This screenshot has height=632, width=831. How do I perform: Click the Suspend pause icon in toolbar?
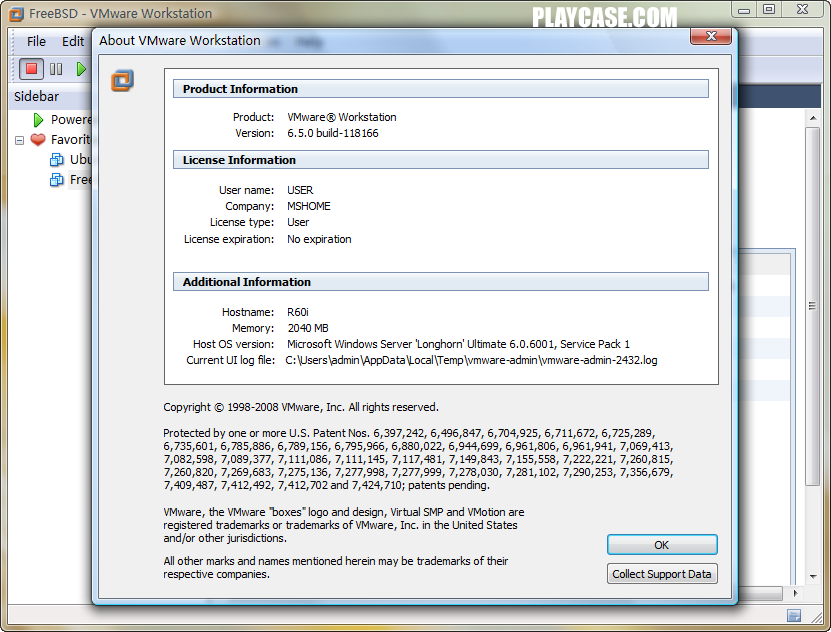pyautogui.click(x=56, y=69)
